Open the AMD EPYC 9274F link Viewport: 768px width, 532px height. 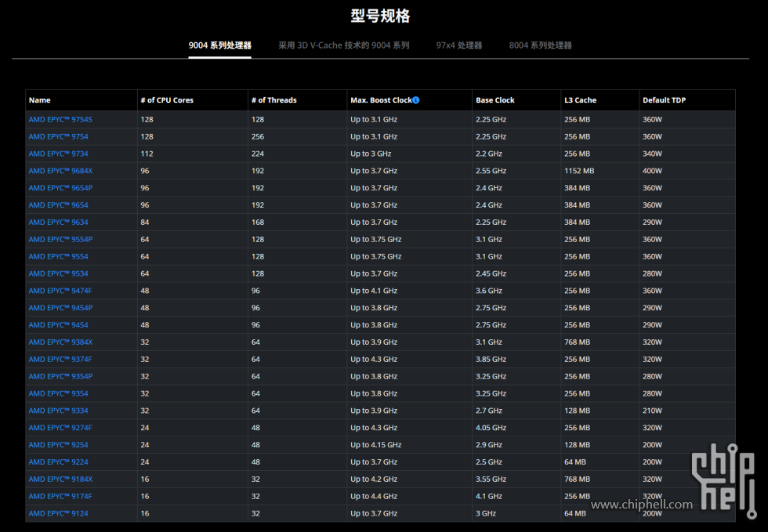pos(60,428)
